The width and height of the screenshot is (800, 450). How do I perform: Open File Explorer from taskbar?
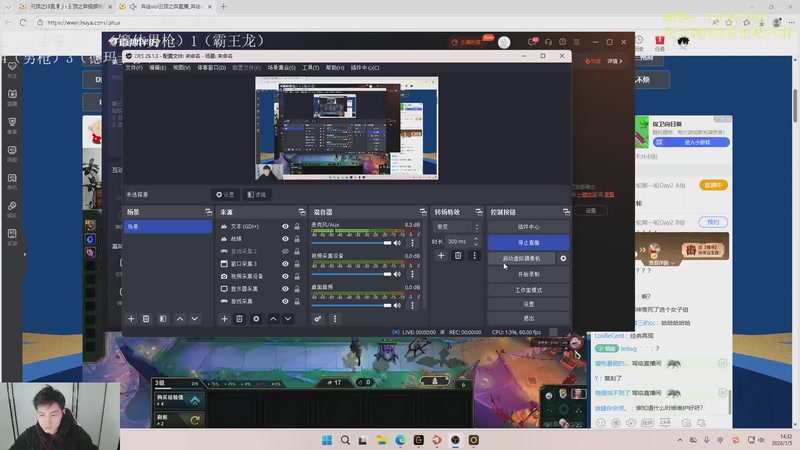pos(382,440)
